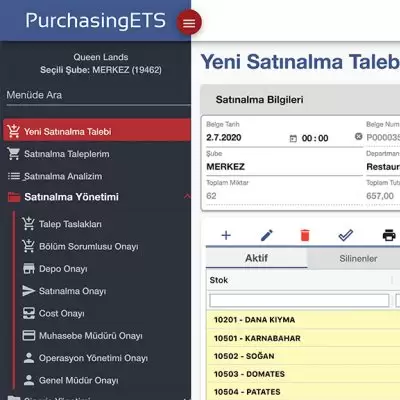
Task: Click the card icon beside Muhasebe Müdürü Onayı
Action: [29, 335]
